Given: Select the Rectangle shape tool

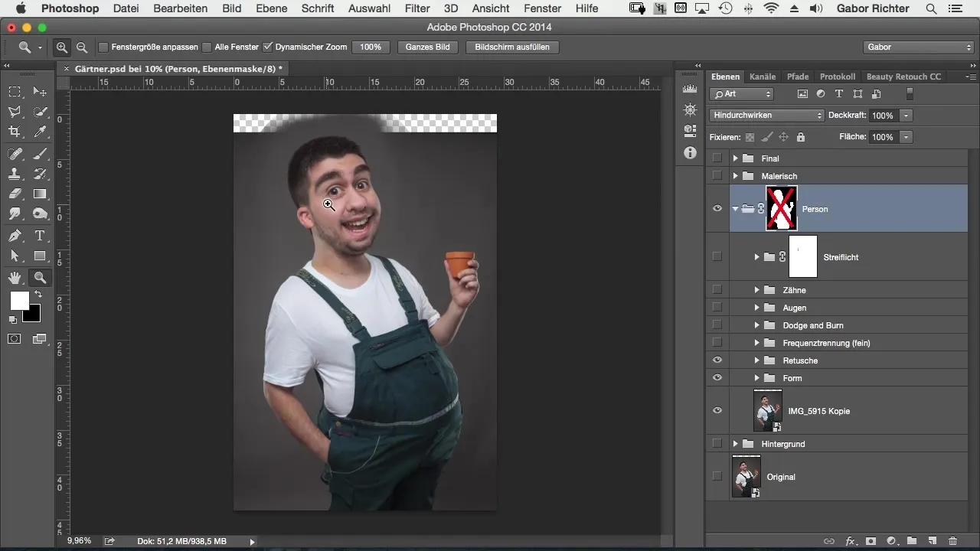Looking at the screenshot, I should [x=41, y=256].
